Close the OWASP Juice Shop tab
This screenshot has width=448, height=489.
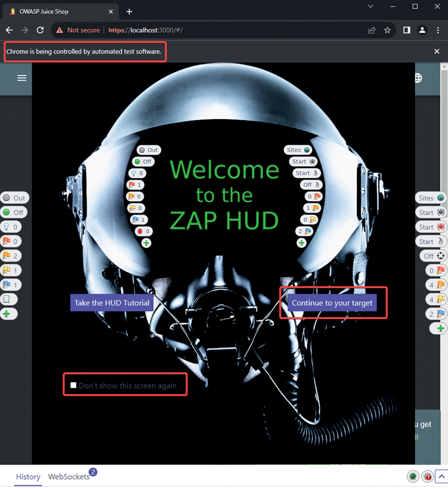pyautogui.click(x=111, y=12)
